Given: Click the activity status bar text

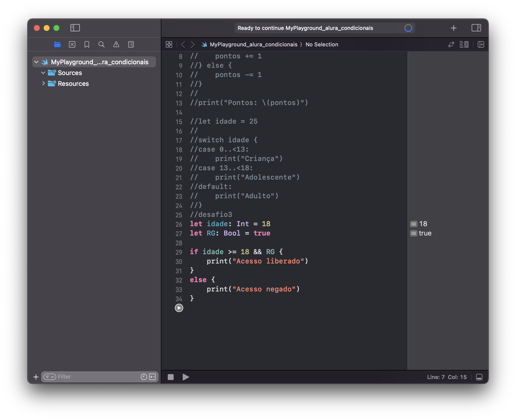Looking at the screenshot, I should (x=305, y=28).
